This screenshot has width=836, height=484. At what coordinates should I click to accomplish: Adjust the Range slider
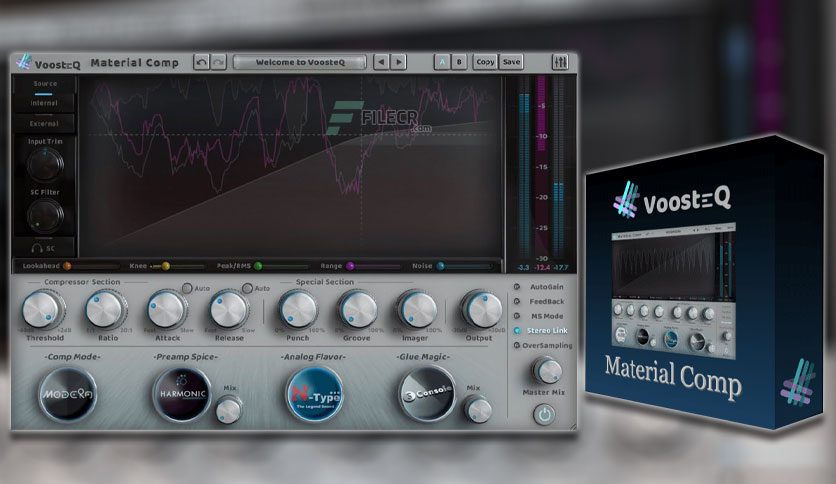click(x=373, y=265)
